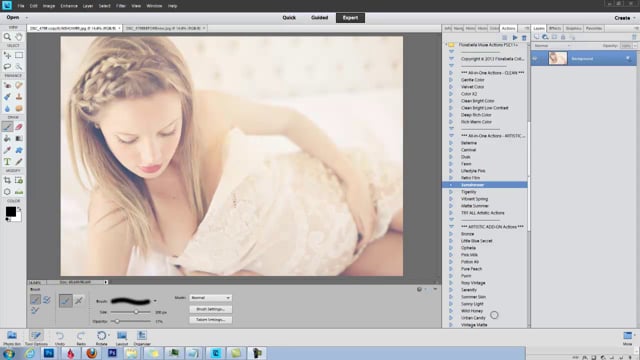The width and height of the screenshot is (640, 360).
Task: Rotate the photo with Rotate button
Action: tap(102, 338)
